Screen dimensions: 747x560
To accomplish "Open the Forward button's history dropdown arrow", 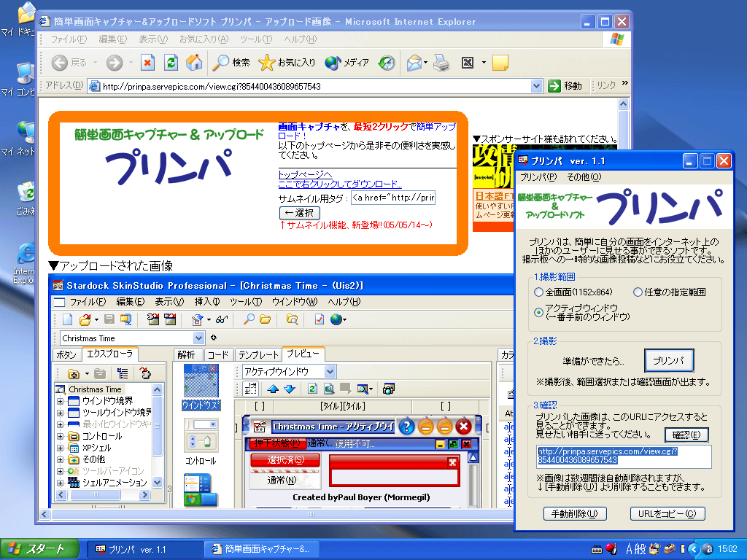I will (x=130, y=63).
